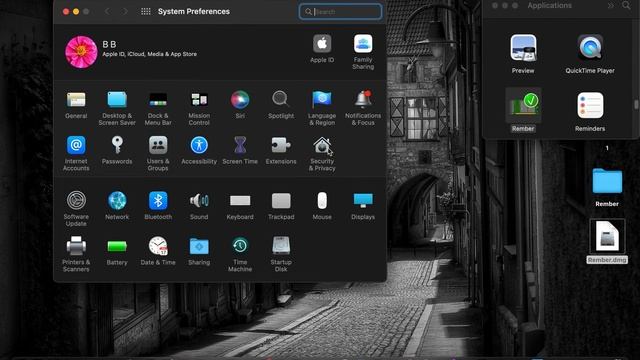640x360 pixels.
Task: Open Software Update pane
Action: click(x=76, y=209)
